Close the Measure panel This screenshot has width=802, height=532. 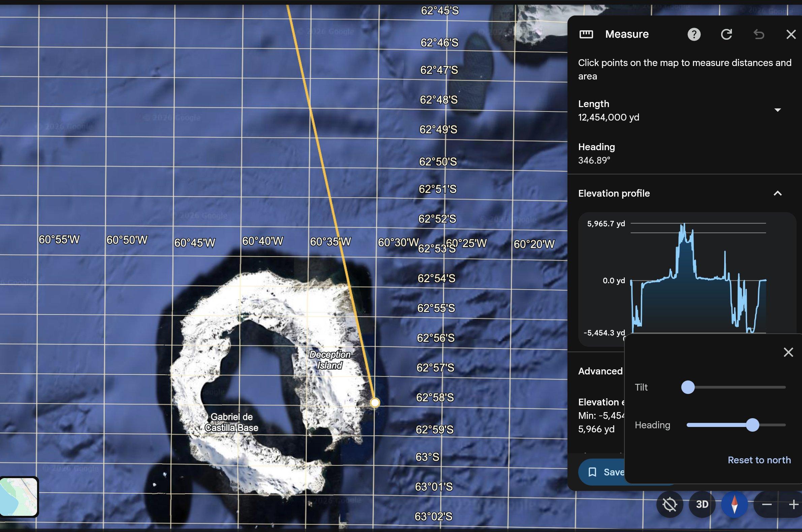coord(791,34)
